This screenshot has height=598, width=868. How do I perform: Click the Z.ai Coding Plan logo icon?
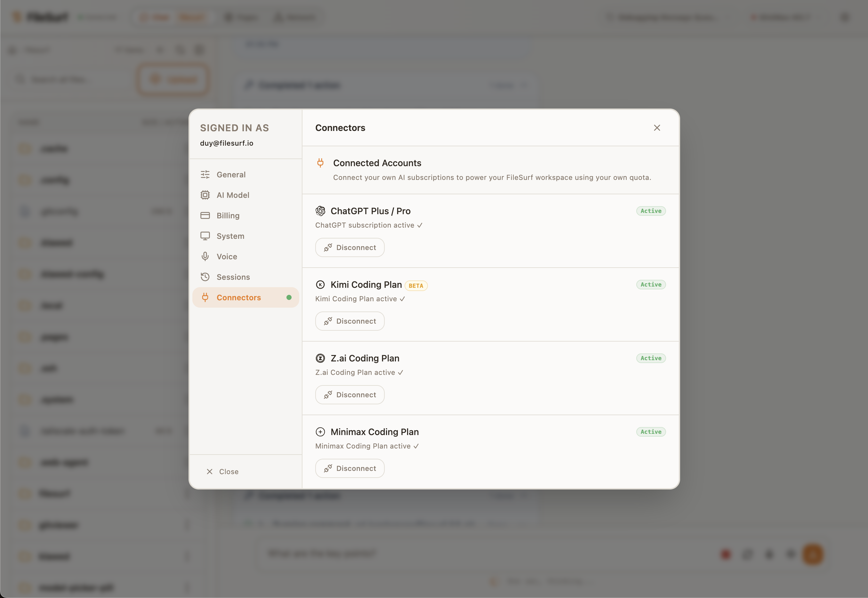click(320, 358)
